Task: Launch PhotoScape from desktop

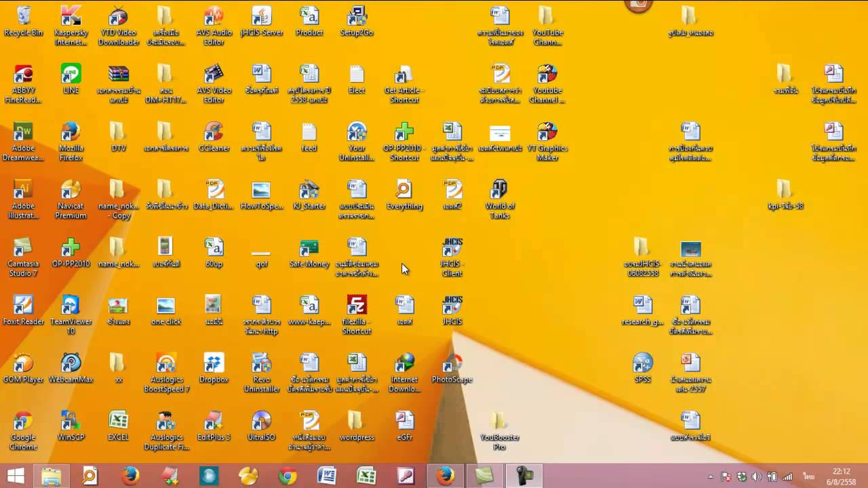Action: (x=452, y=368)
